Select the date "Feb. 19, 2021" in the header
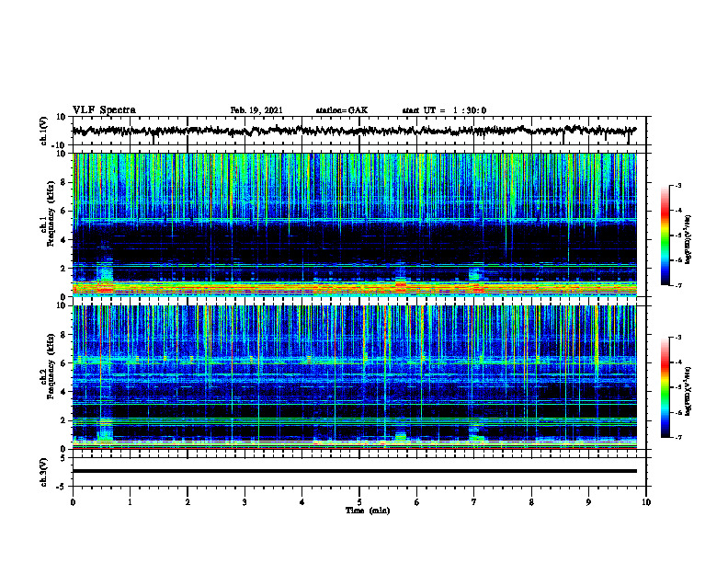 (x=256, y=110)
